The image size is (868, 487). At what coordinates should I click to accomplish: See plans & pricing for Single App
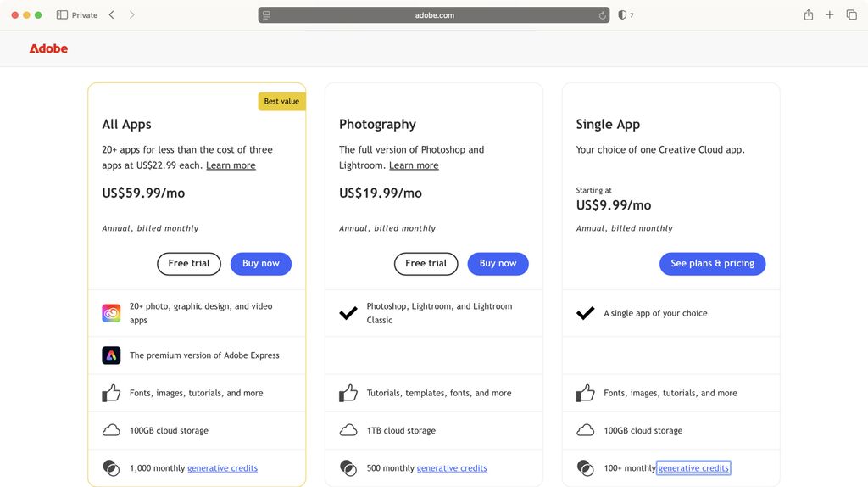coord(712,264)
